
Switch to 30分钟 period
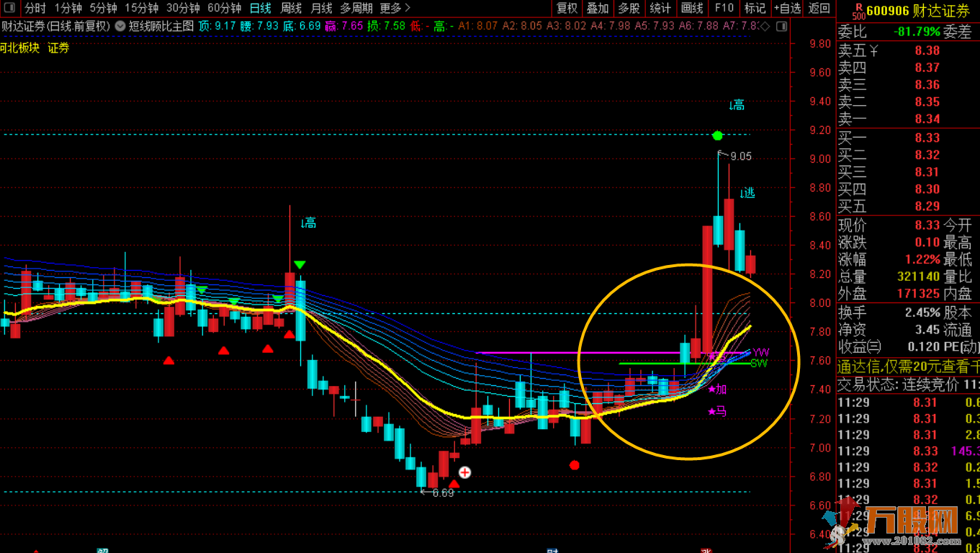(183, 9)
